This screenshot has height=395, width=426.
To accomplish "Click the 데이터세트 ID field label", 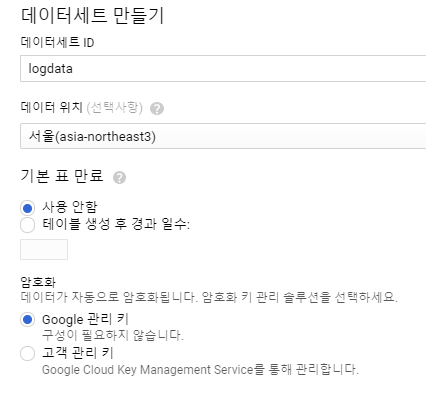I will tap(57, 42).
